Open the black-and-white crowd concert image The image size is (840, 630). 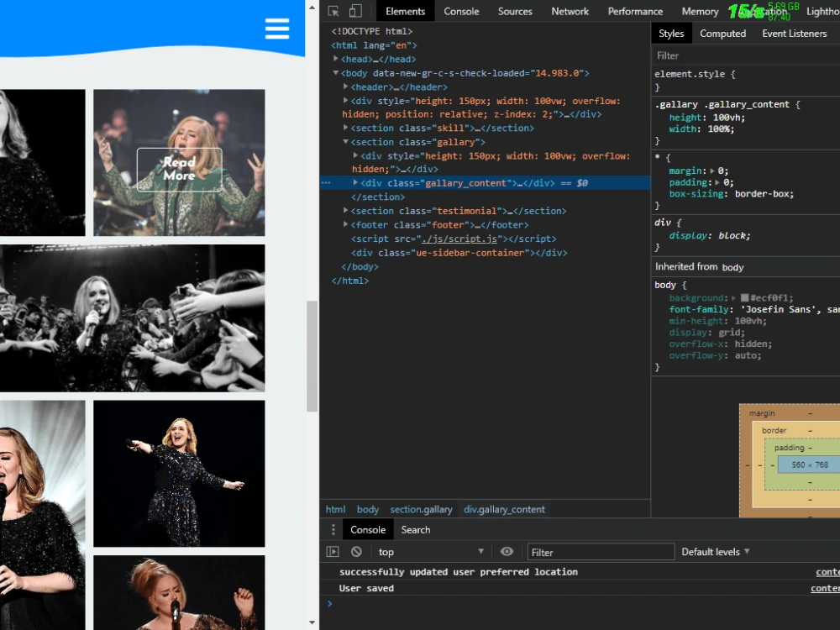tap(133, 318)
